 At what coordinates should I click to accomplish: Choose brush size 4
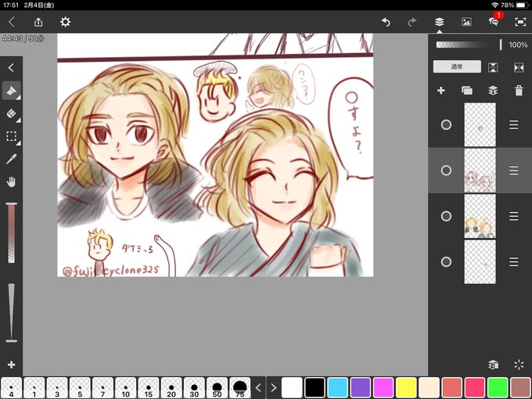[x=11, y=388]
